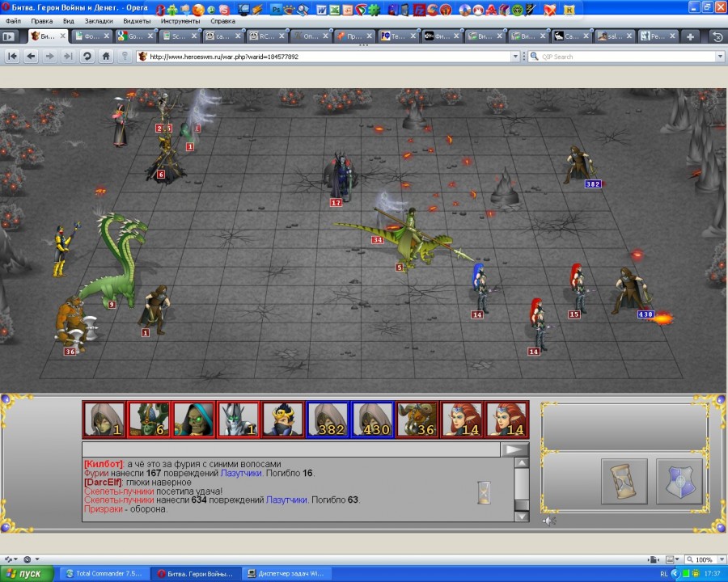This screenshot has height=582, width=728.
Task: Open a new tab with plus button
Action: (691, 36)
